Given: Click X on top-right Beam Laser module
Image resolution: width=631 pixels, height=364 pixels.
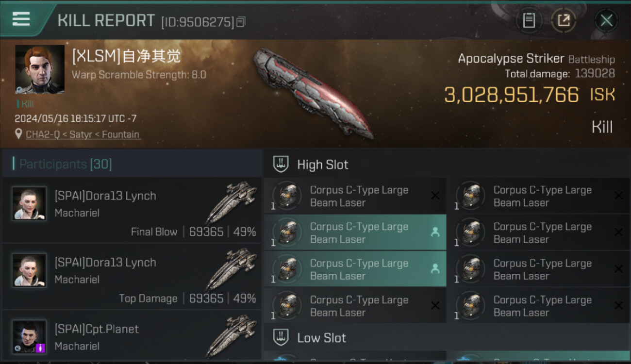Looking at the screenshot, I should pos(618,196).
